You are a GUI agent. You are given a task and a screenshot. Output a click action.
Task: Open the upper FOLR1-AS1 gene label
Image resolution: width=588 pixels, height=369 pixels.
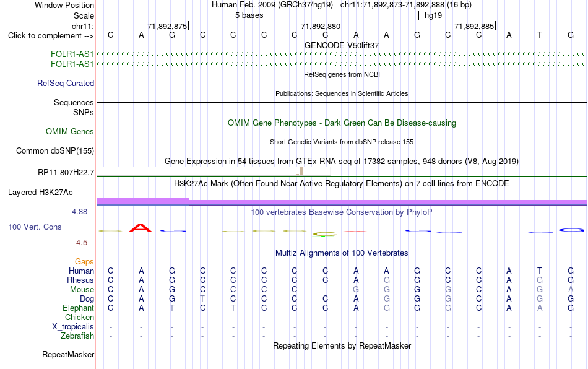(x=72, y=54)
